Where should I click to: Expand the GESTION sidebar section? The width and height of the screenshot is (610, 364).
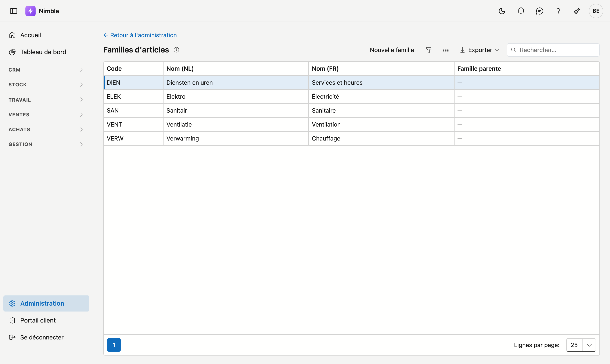click(46, 144)
